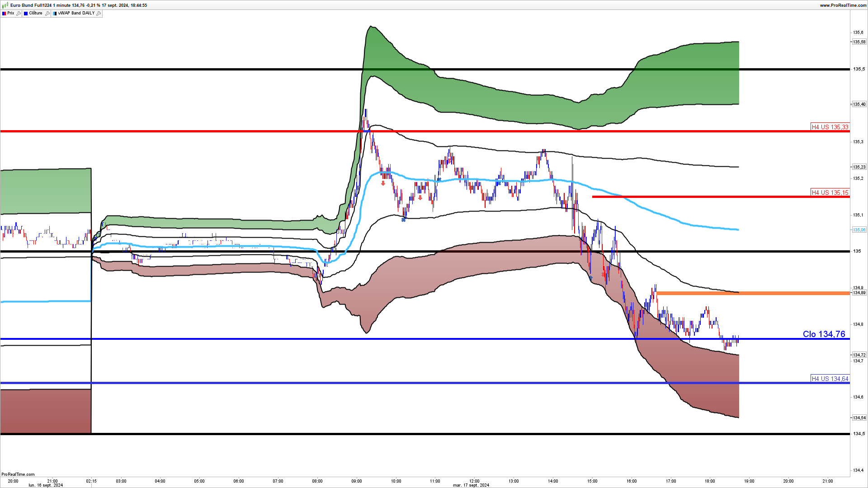The height and width of the screenshot is (488, 868).
Task: Click the H4 US 135,33 level label
Action: [830, 127]
